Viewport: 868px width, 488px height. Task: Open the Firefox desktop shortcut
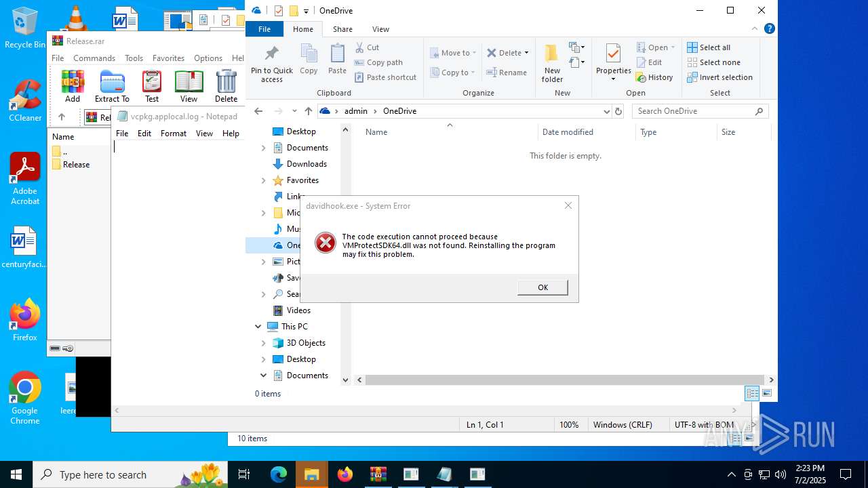click(x=25, y=320)
